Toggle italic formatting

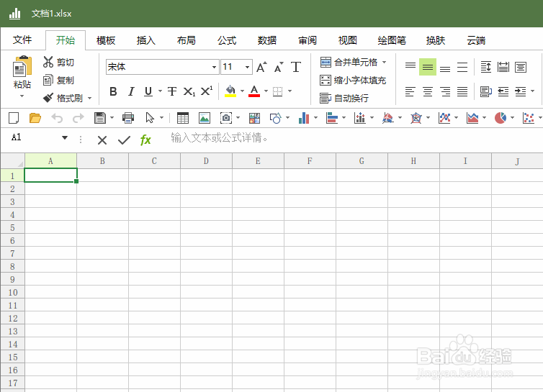coord(131,91)
